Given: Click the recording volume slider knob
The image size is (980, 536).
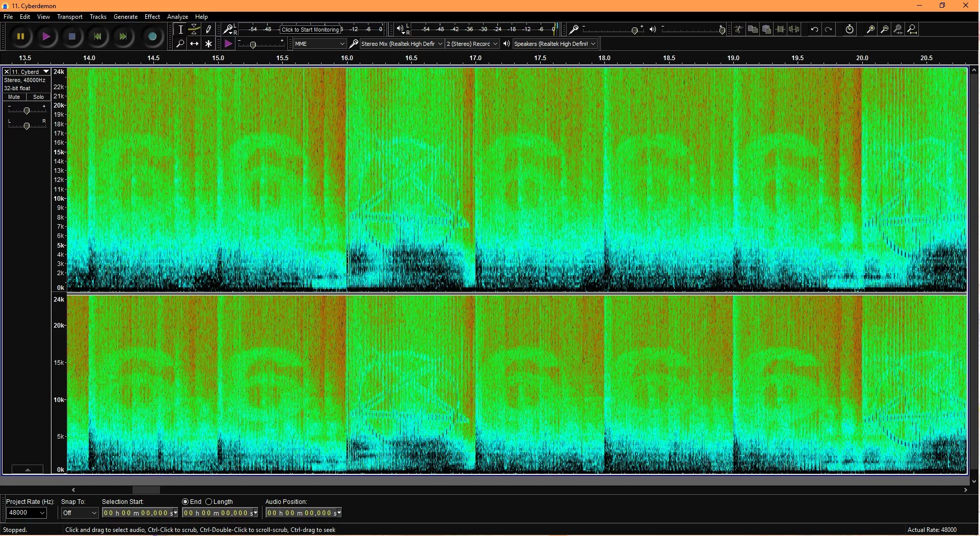Looking at the screenshot, I should tap(634, 31).
